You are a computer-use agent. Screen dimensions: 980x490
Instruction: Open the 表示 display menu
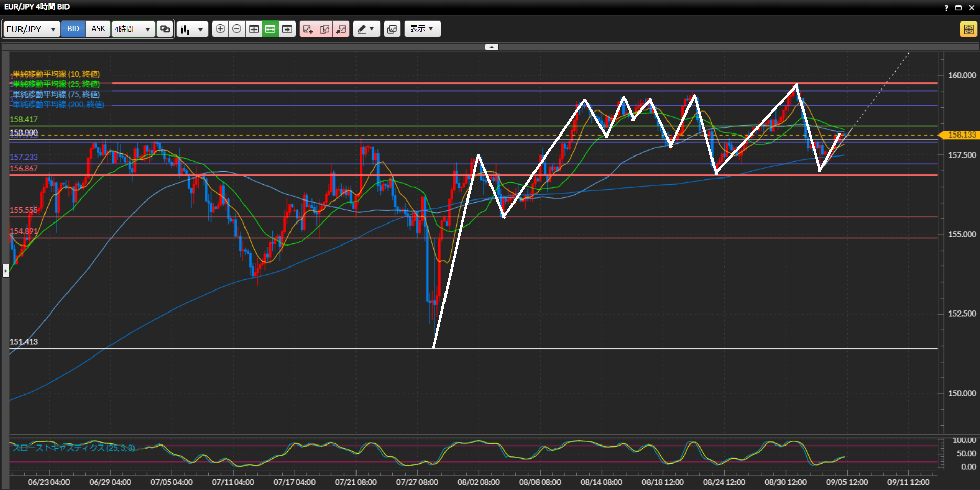click(422, 29)
